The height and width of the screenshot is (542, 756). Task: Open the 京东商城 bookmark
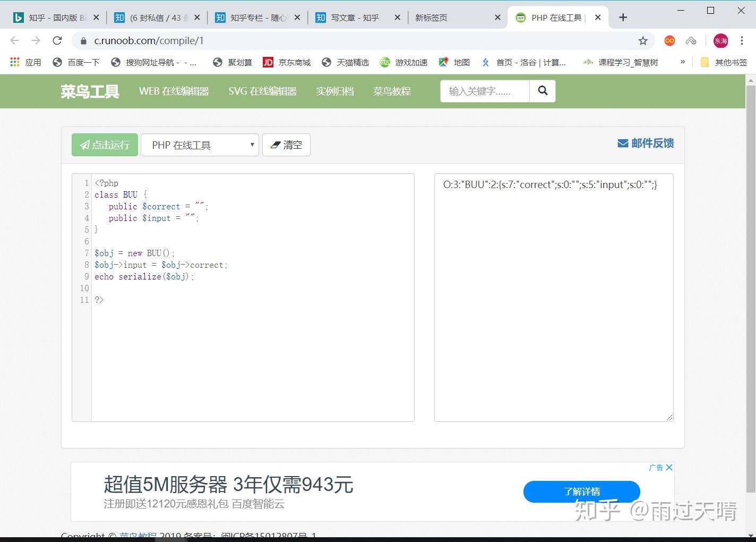click(287, 62)
